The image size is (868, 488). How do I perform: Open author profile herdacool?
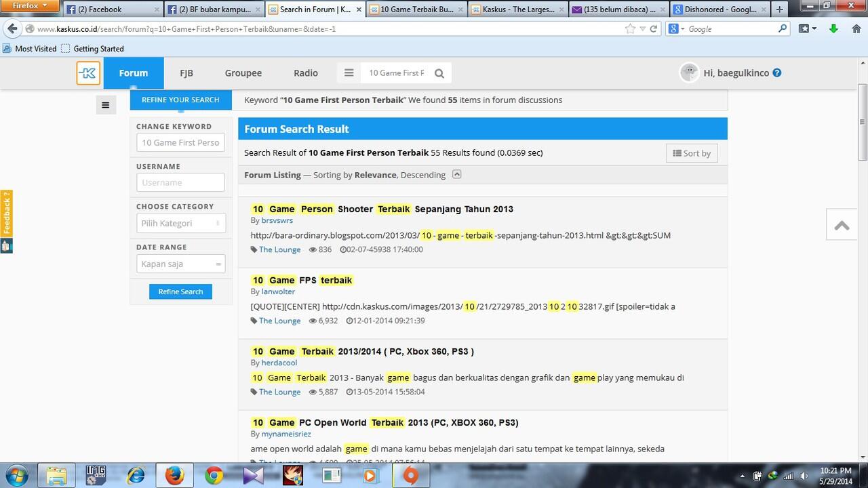279,363
